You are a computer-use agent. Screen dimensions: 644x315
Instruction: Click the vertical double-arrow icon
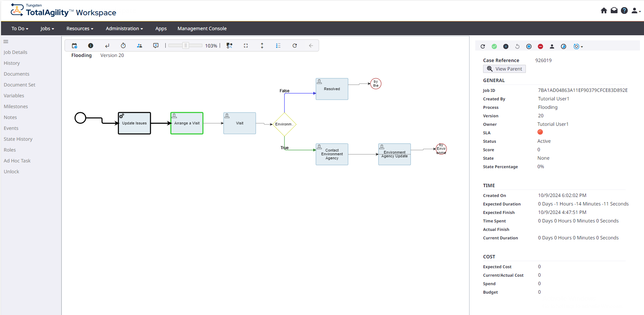click(x=262, y=46)
